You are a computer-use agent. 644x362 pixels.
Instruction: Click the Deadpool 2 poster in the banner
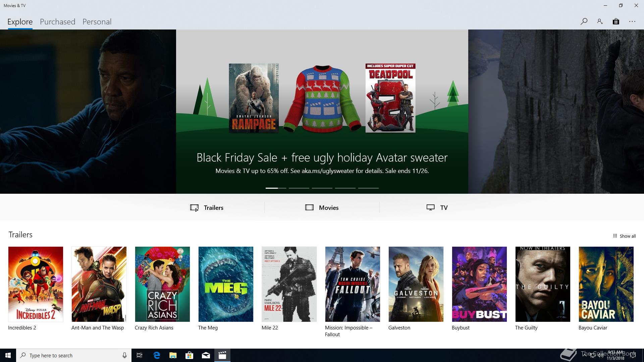tap(390, 98)
